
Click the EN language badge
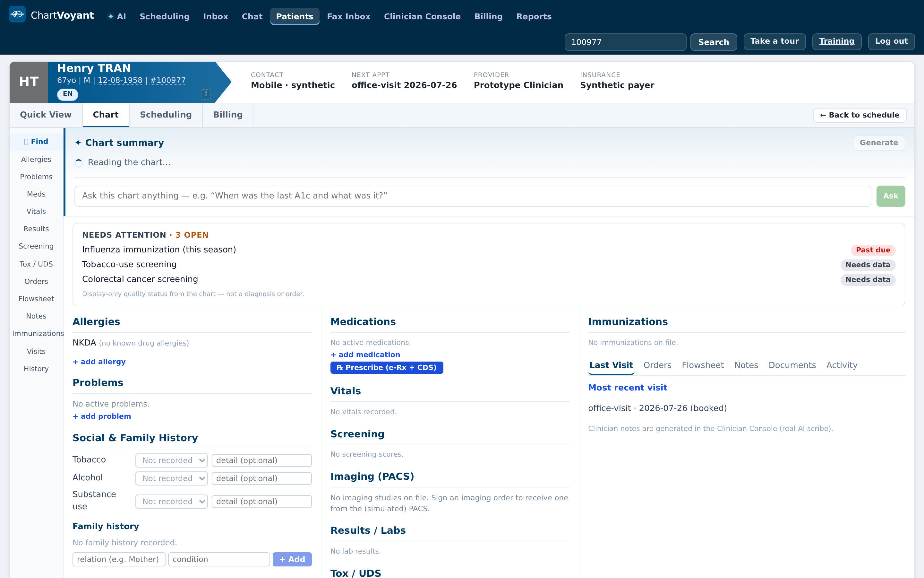click(68, 94)
